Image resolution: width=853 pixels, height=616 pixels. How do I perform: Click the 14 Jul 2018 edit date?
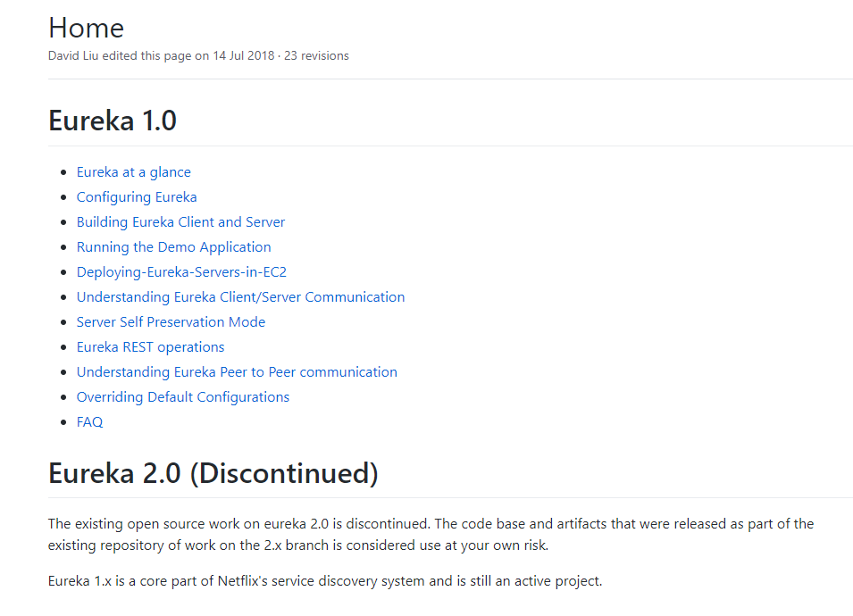coord(244,56)
